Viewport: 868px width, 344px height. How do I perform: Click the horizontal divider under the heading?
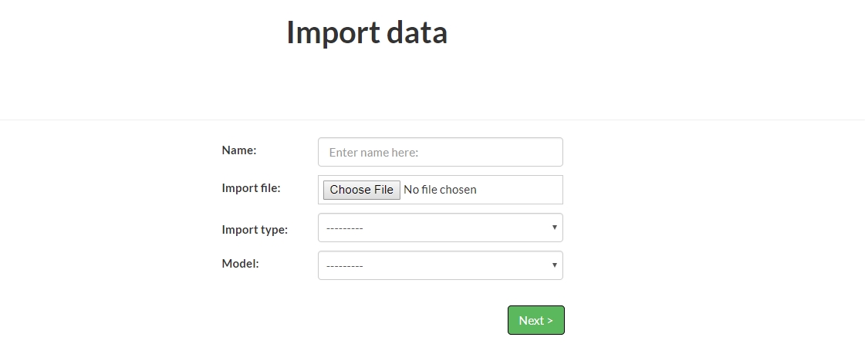434,120
